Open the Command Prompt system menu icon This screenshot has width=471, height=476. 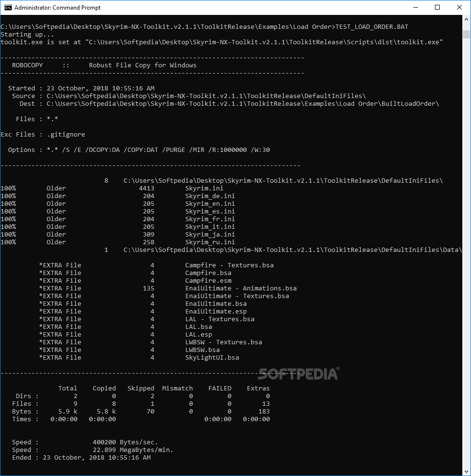pos(8,8)
